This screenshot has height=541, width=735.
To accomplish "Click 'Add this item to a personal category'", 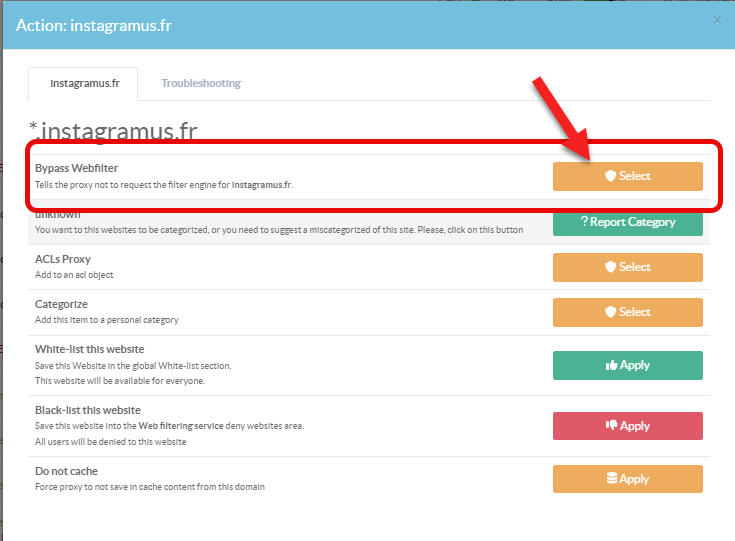I will click(107, 320).
